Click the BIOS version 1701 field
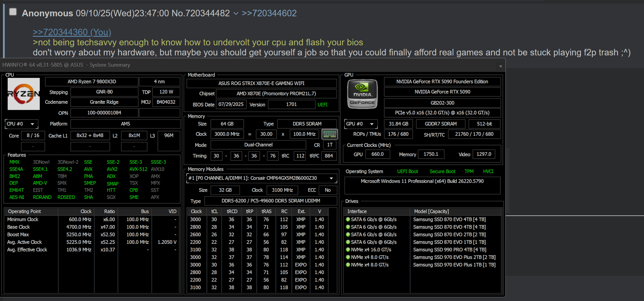644x301 pixels. click(291, 105)
